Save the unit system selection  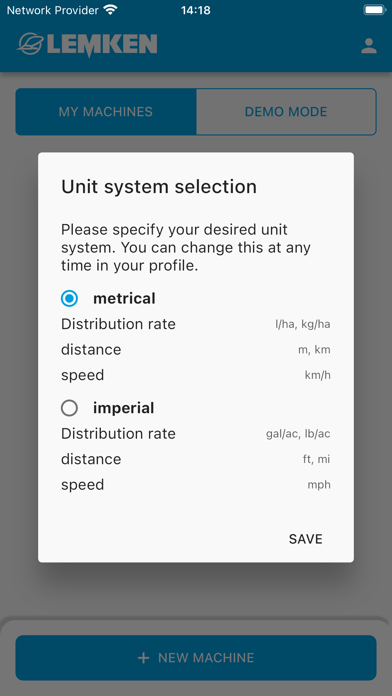tap(305, 539)
